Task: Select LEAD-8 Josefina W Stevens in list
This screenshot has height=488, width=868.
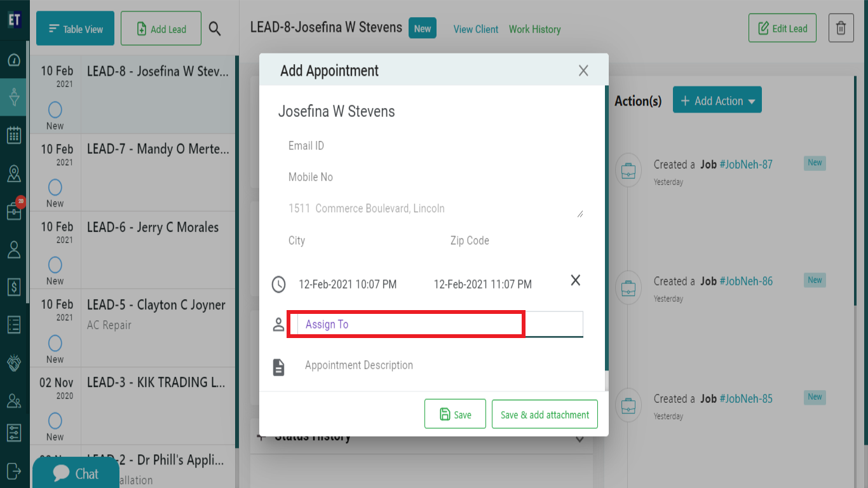Action: click(133, 95)
